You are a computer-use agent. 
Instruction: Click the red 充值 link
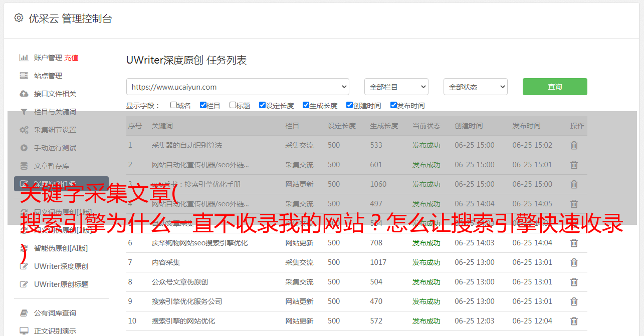71,58
